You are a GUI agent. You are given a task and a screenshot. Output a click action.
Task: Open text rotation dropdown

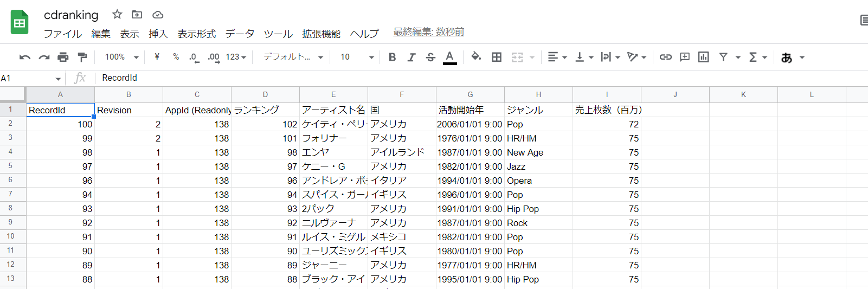pos(636,57)
